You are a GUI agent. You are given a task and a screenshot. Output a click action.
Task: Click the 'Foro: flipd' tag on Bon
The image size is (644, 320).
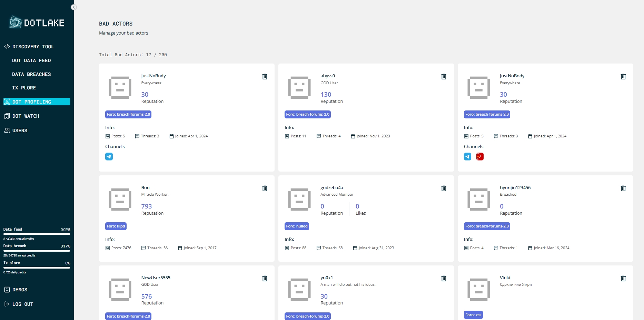pos(116,226)
